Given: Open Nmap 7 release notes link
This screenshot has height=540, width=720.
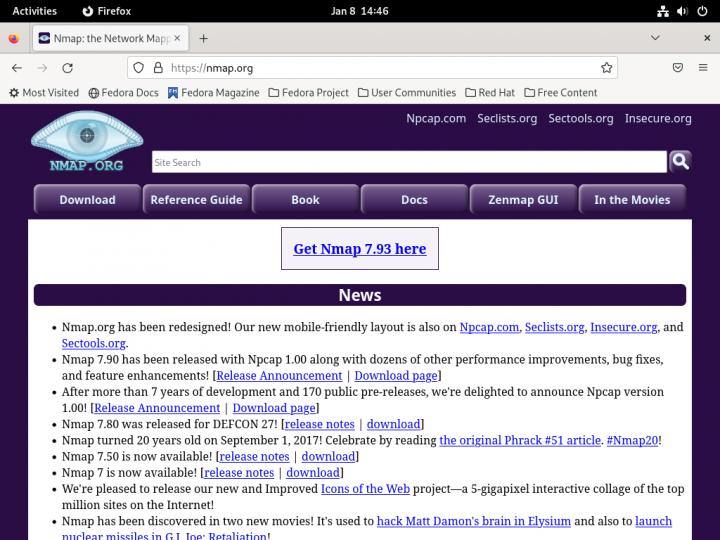Looking at the screenshot, I should (239, 472).
